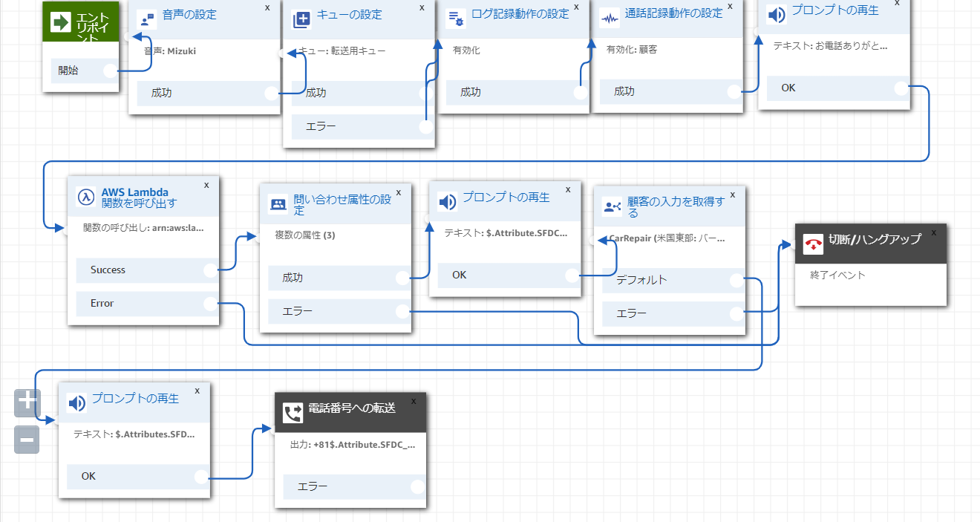Zoom out using the minus button
980x522 pixels.
point(27,440)
